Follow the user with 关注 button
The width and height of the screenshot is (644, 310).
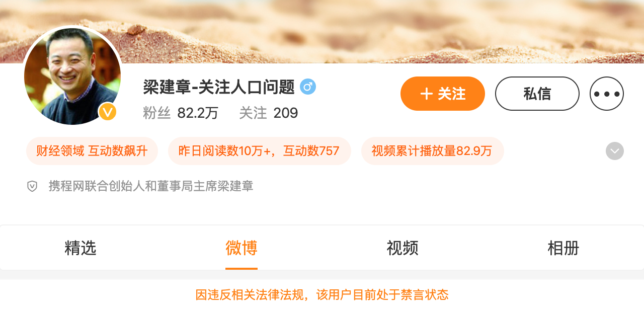click(443, 94)
